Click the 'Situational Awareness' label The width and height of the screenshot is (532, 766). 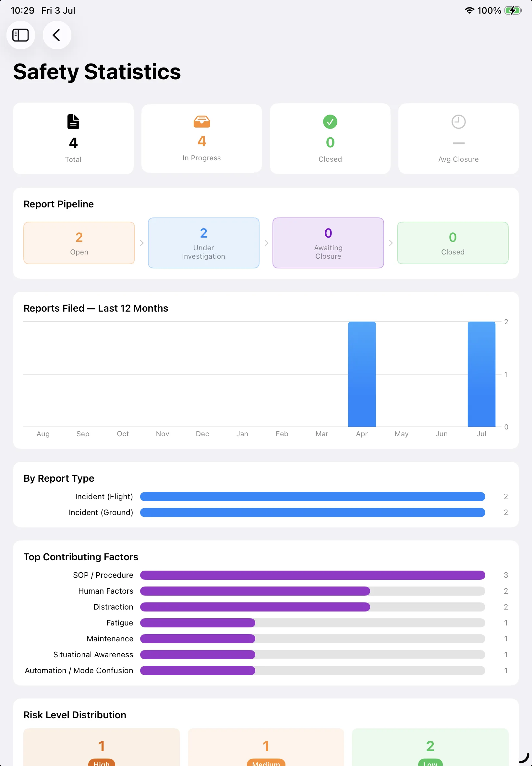click(x=93, y=655)
